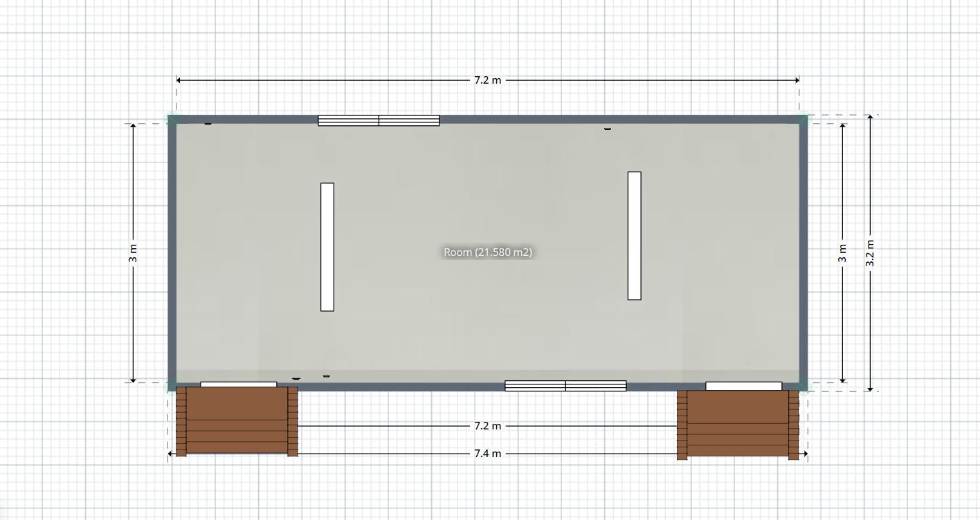Select the double window on the bottom wall
The height and width of the screenshot is (520, 980).
click(x=567, y=384)
